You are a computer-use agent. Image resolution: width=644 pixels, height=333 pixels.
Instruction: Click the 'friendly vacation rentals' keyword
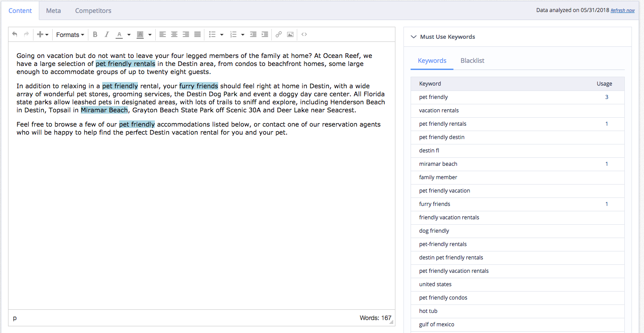click(449, 218)
